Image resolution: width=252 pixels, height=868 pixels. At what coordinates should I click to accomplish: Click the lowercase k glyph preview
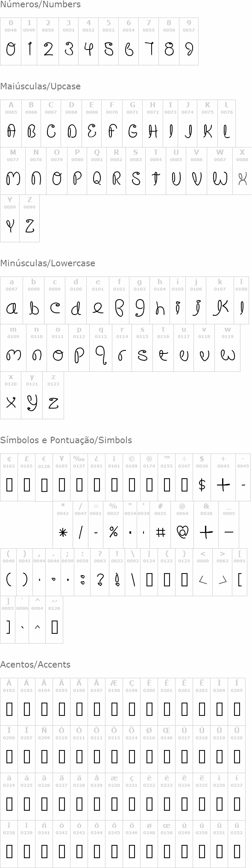tap(220, 307)
